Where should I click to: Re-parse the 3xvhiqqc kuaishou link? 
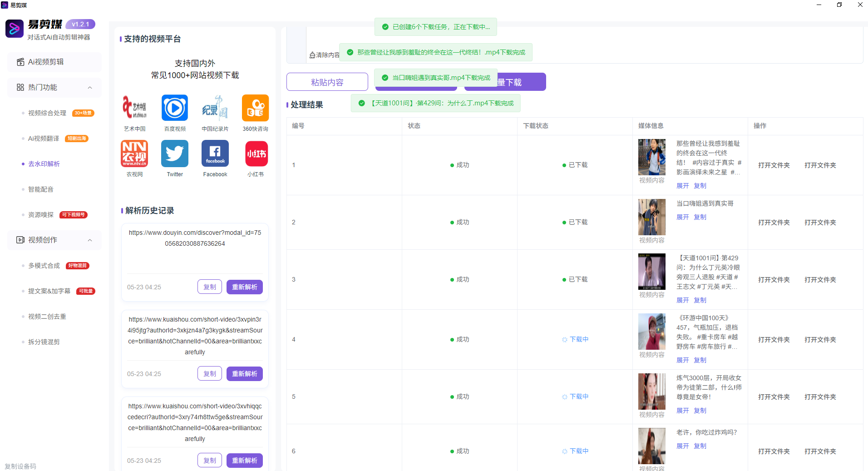[x=245, y=461]
